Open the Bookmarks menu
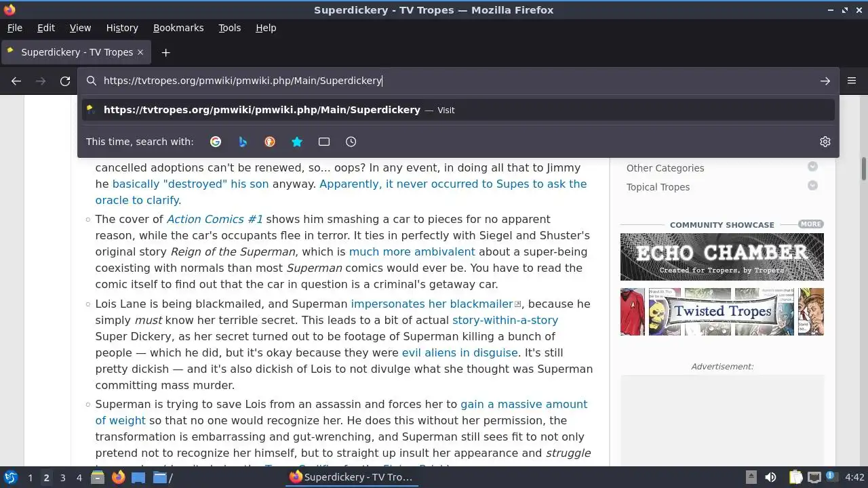 click(178, 28)
